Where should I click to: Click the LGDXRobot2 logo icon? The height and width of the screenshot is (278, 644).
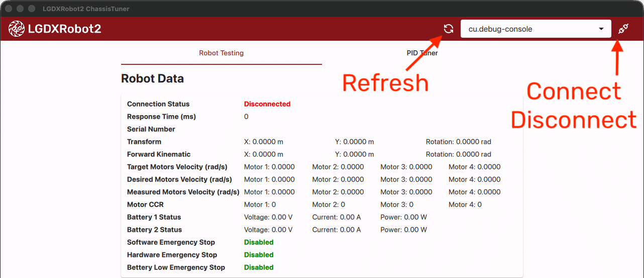tap(17, 29)
